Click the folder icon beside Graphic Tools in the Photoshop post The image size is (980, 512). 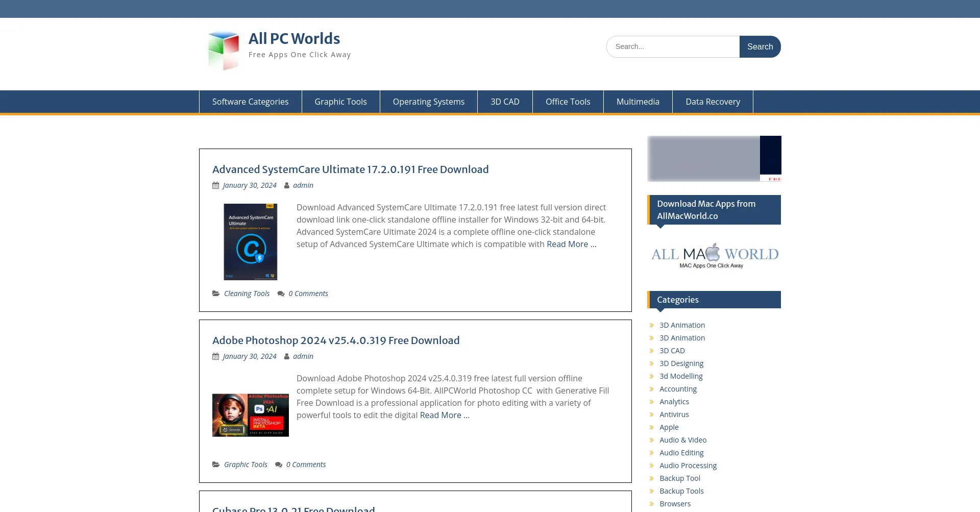click(x=216, y=465)
